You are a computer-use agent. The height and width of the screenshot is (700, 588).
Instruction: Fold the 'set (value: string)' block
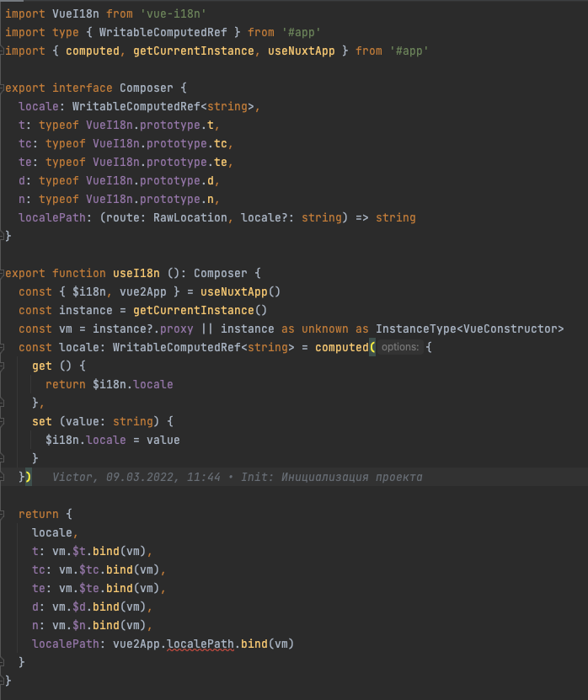(2, 421)
